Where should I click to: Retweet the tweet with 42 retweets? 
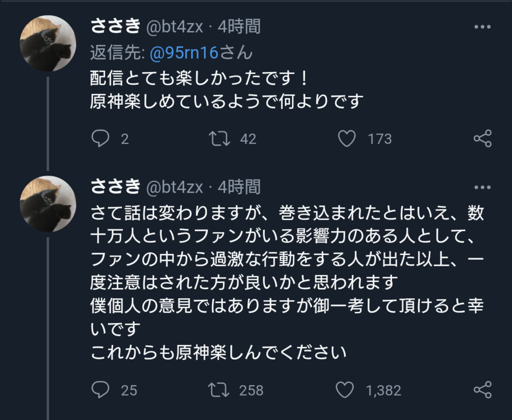tap(219, 138)
